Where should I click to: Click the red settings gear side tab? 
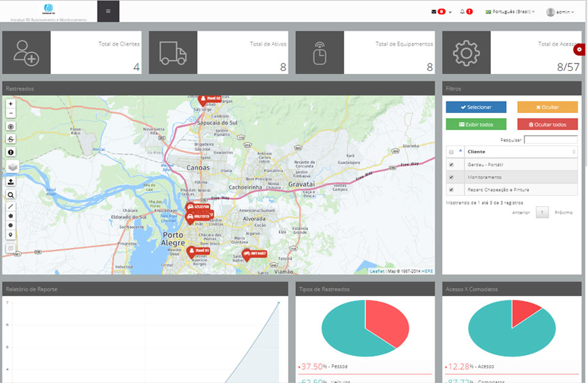click(579, 49)
